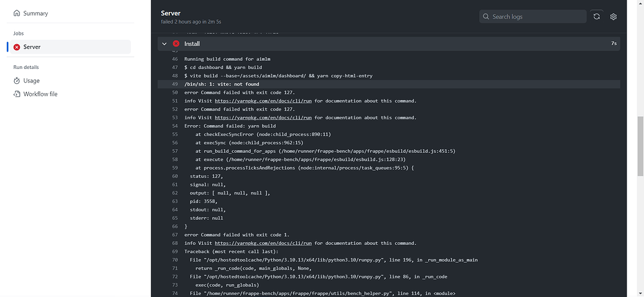Click the Workflow file icon
The image size is (644, 297).
coord(17,94)
